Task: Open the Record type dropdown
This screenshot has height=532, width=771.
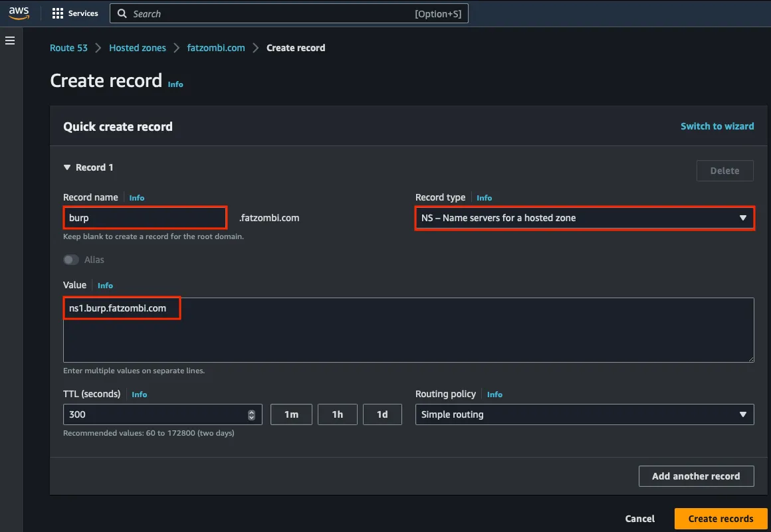Action: coord(585,218)
